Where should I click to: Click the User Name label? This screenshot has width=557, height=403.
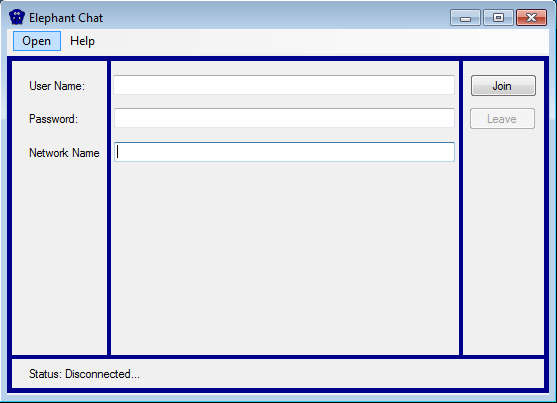pyautogui.click(x=57, y=86)
